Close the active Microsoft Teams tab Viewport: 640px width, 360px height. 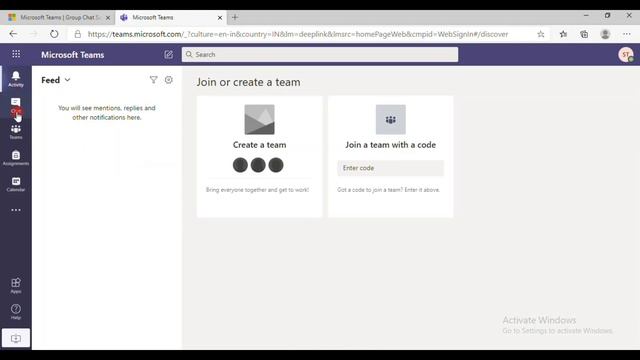point(220,18)
